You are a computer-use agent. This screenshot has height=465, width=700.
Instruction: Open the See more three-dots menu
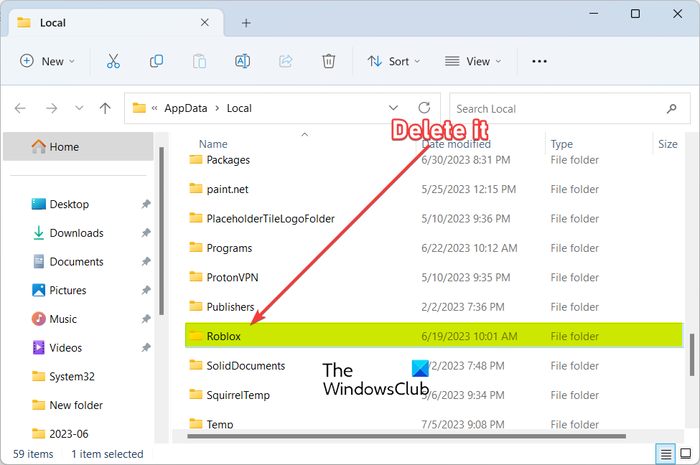[x=539, y=61]
